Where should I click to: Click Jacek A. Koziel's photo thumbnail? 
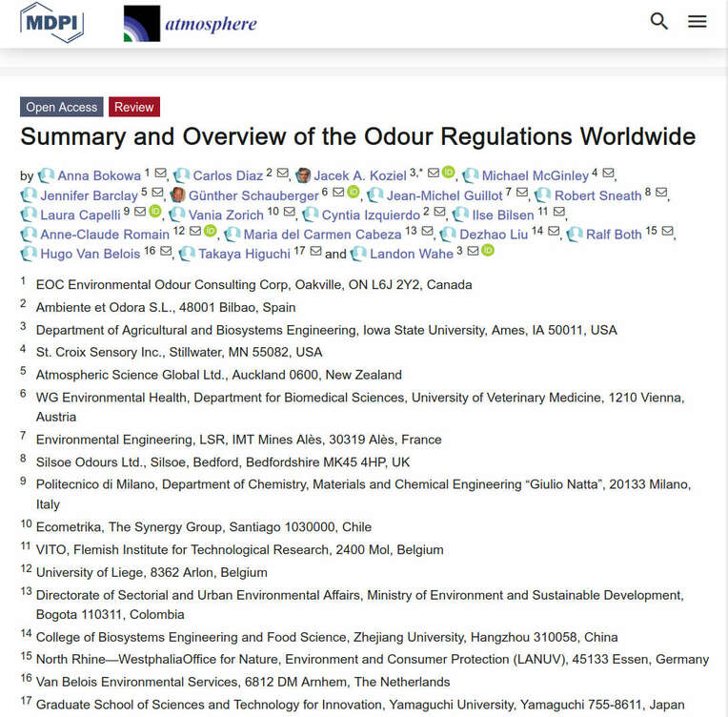[x=303, y=175]
